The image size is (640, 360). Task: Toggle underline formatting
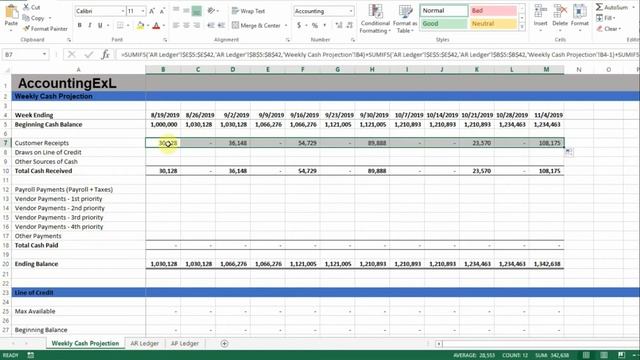coord(100,25)
